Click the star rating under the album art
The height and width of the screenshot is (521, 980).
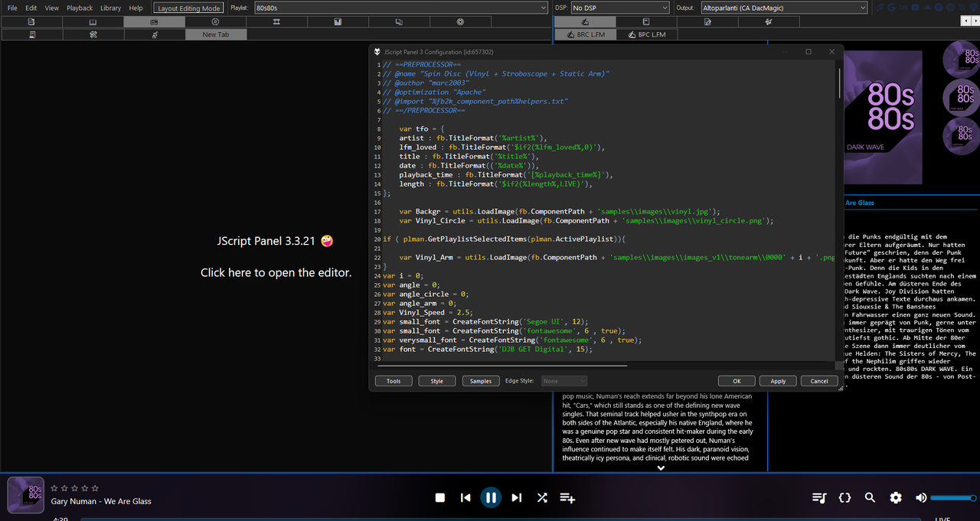point(74,488)
